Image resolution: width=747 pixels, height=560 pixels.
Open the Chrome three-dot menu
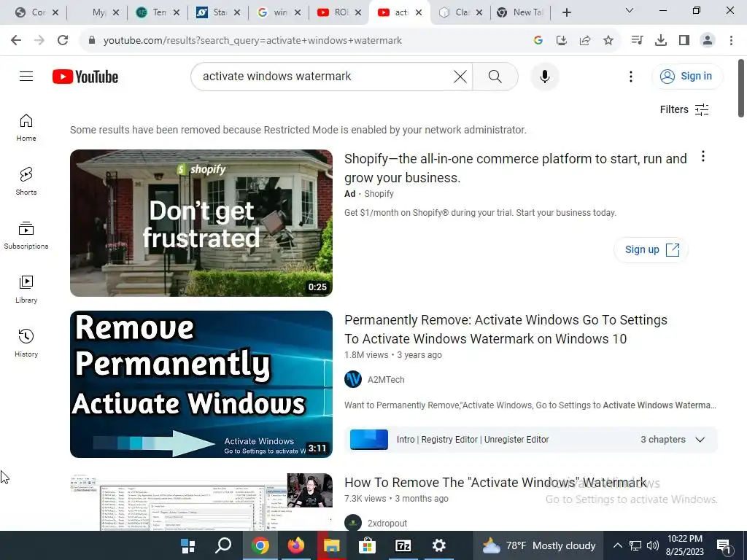[731, 41]
